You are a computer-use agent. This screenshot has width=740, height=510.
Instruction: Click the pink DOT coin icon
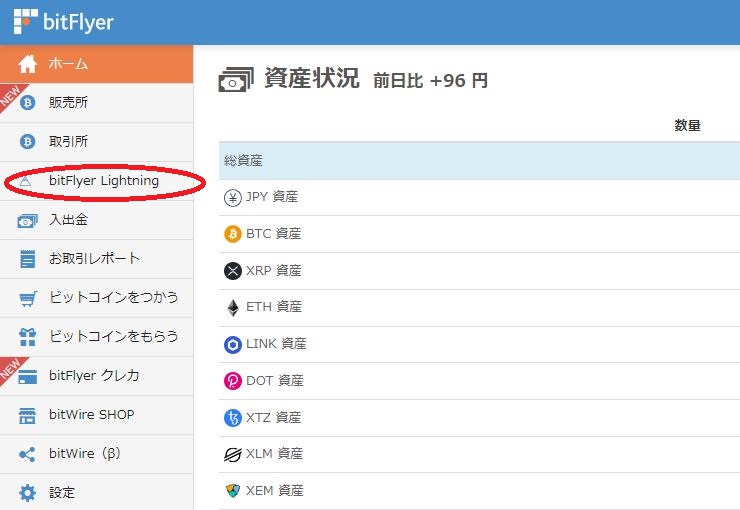[x=233, y=381]
